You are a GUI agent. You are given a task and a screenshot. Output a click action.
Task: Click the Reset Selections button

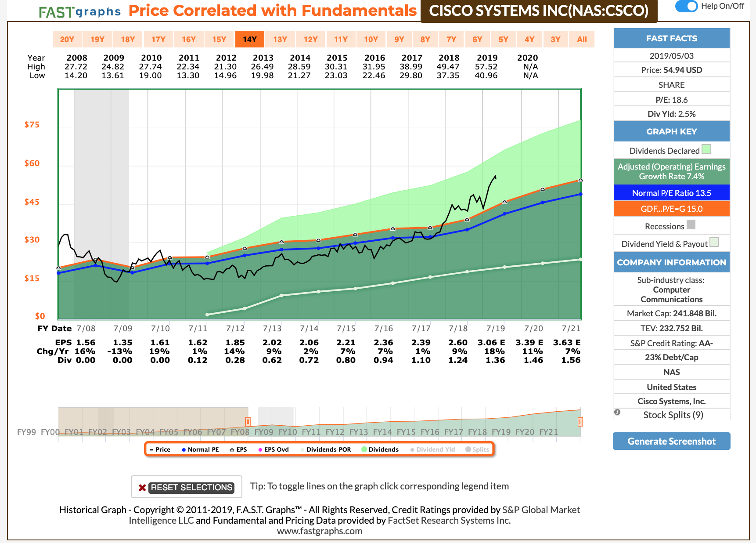click(x=191, y=487)
